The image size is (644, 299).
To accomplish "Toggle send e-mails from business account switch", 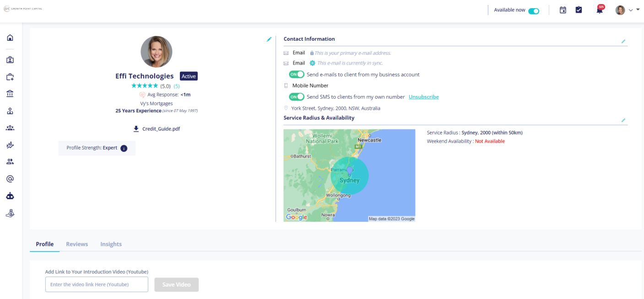I will [x=297, y=74].
